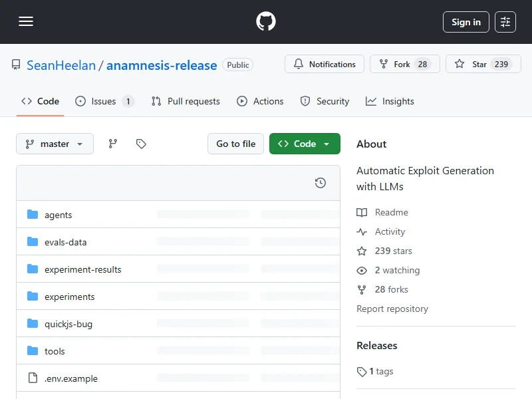Viewport: 532px width, 399px height.
Task: Expand the master branch dropdown
Action: pyautogui.click(x=55, y=144)
